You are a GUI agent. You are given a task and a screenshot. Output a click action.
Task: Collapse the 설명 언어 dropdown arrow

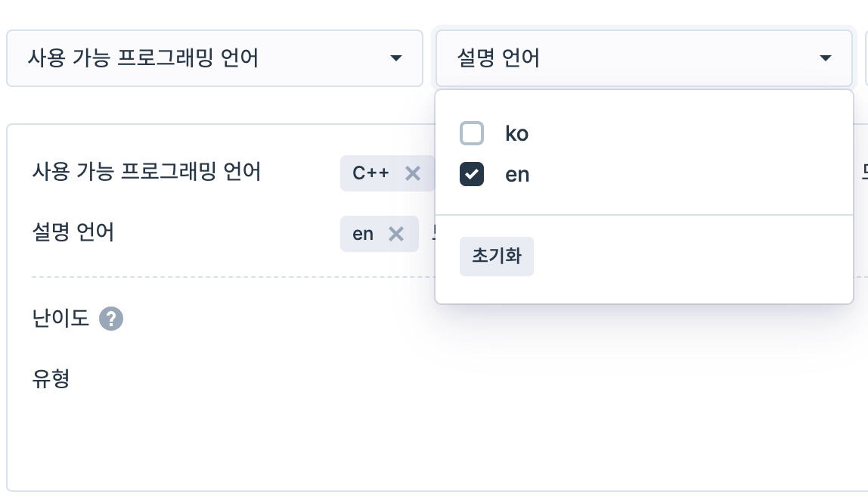pos(825,58)
